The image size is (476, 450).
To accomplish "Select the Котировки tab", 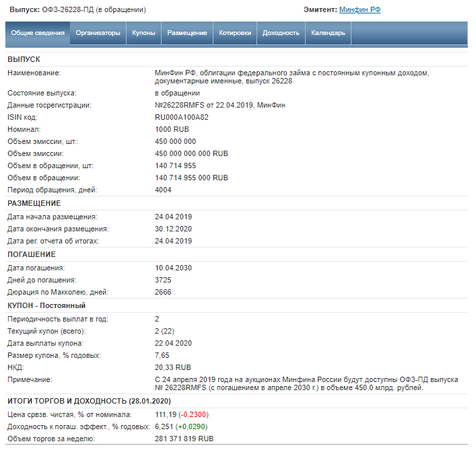I will coord(235,33).
